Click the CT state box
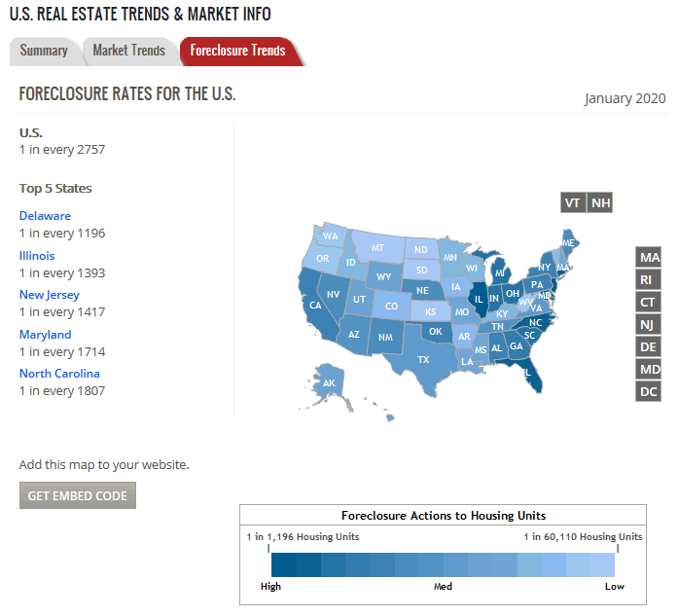Image resolution: width=679 pixels, height=616 pixels. click(649, 302)
